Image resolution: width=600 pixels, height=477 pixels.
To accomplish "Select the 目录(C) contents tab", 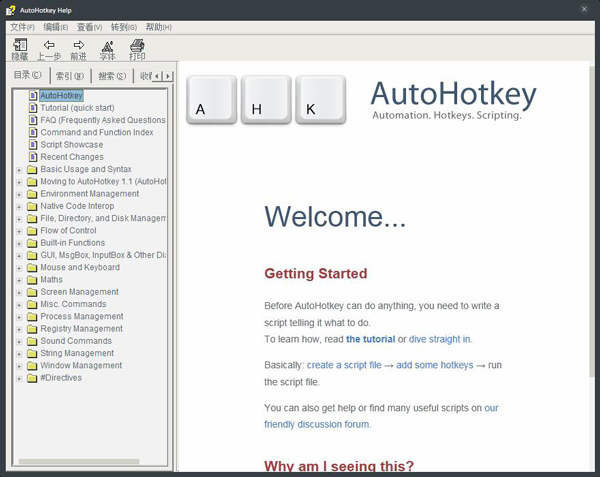I will tap(28, 75).
